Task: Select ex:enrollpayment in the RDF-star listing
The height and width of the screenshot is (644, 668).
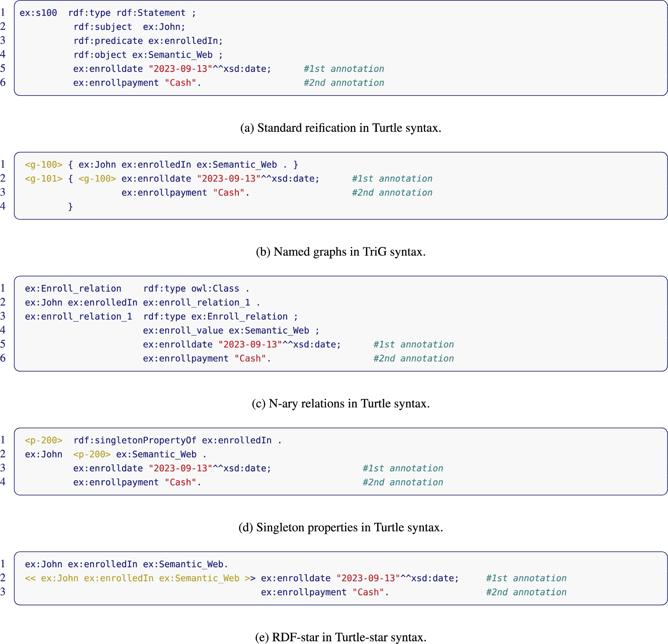Action: tap(304, 592)
